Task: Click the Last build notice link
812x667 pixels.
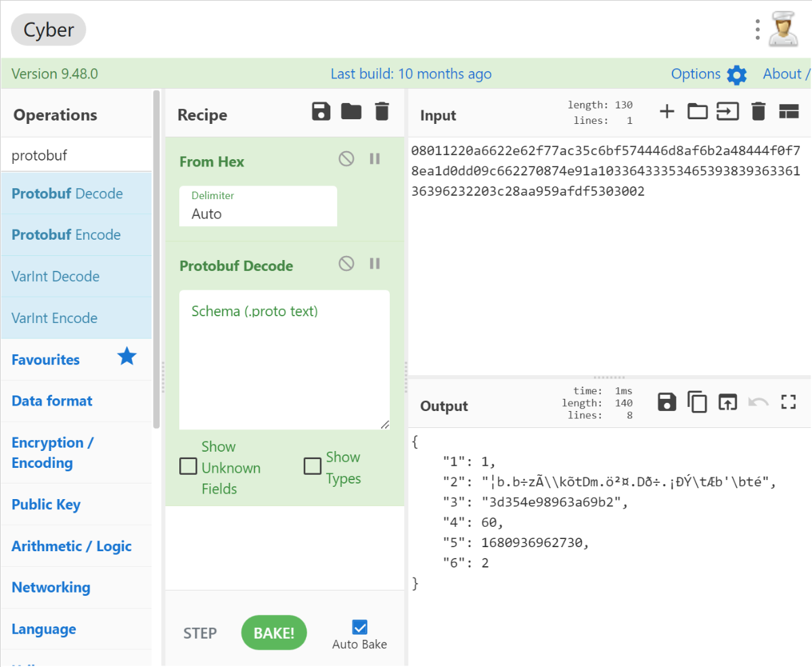Action: tap(411, 74)
